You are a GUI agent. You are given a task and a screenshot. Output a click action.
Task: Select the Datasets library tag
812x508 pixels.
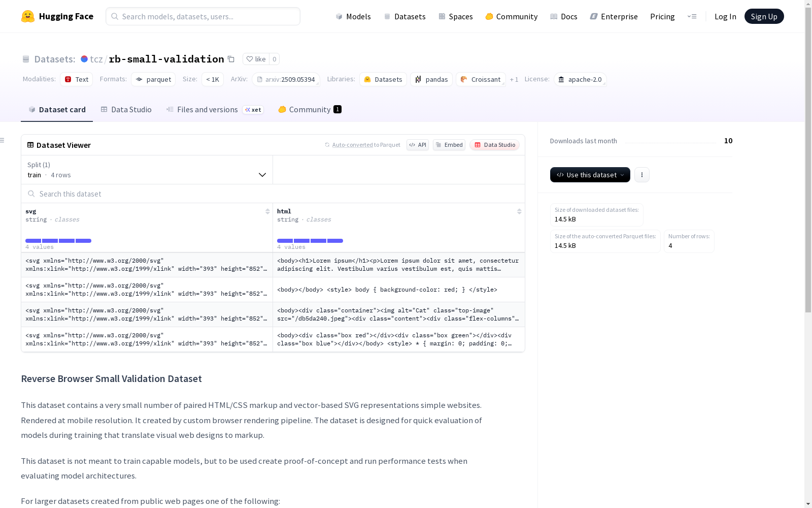click(383, 79)
